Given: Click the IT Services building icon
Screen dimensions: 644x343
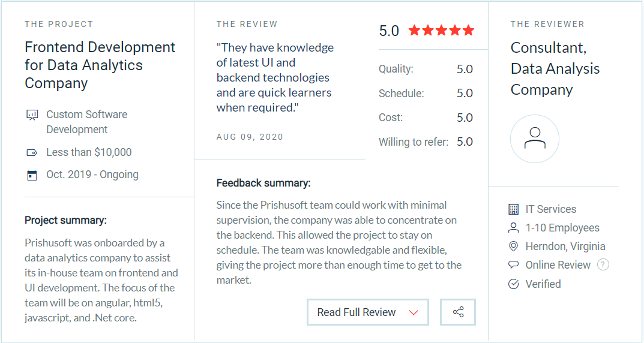Looking at the screenshot, I should click(x=513, y=209).
